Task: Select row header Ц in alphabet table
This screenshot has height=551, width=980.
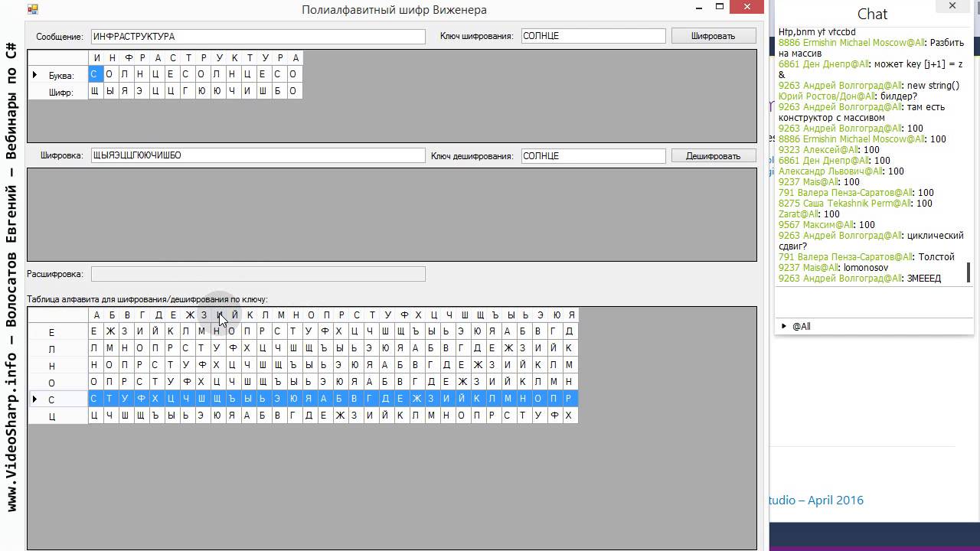Action: (58, 416)
